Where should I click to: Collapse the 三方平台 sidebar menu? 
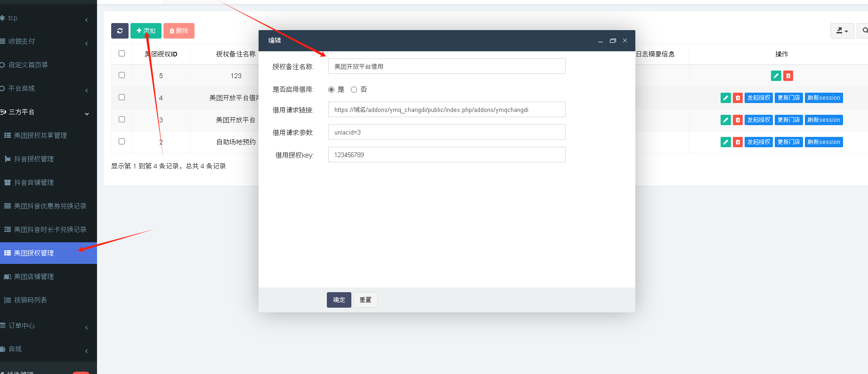tap(49, 112)
